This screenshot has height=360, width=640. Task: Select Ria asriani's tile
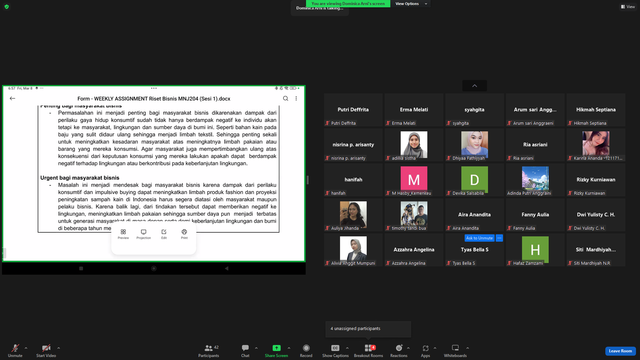click(535, 145)
